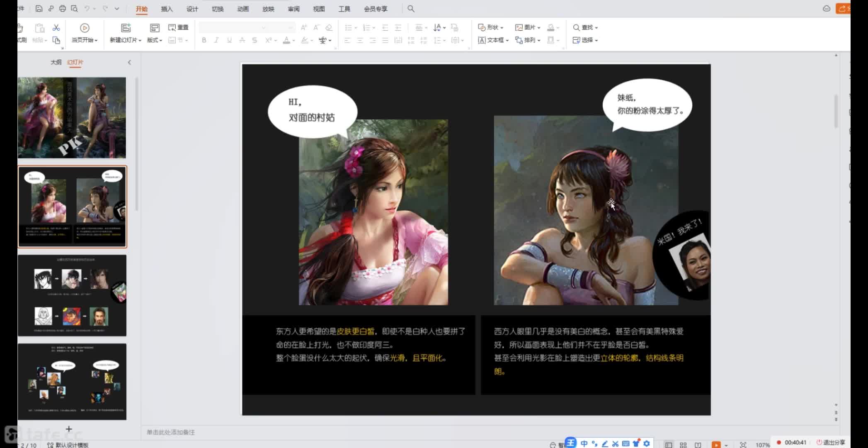Center align text
Viewport: 868px width, 448px height.
360,40
